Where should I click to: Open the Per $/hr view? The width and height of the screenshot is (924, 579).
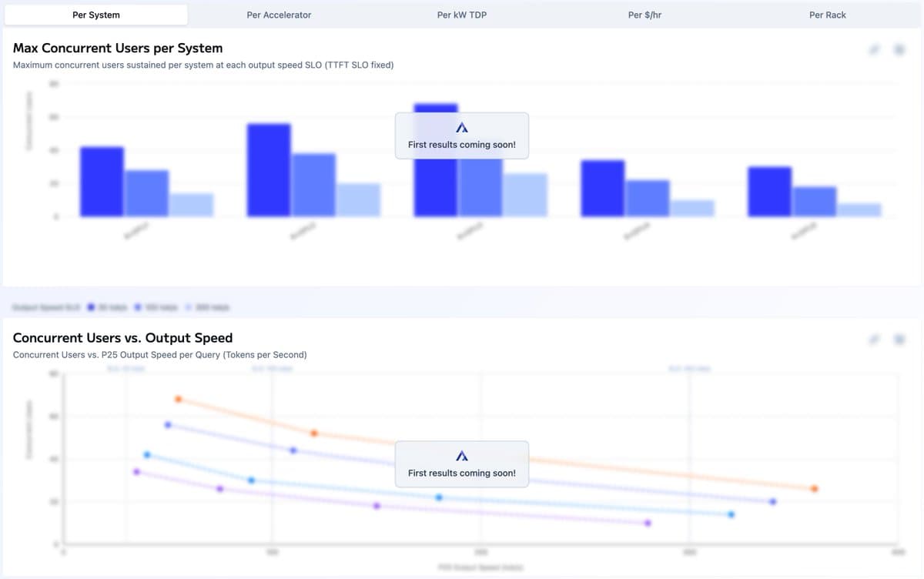(x=644, y=14)
